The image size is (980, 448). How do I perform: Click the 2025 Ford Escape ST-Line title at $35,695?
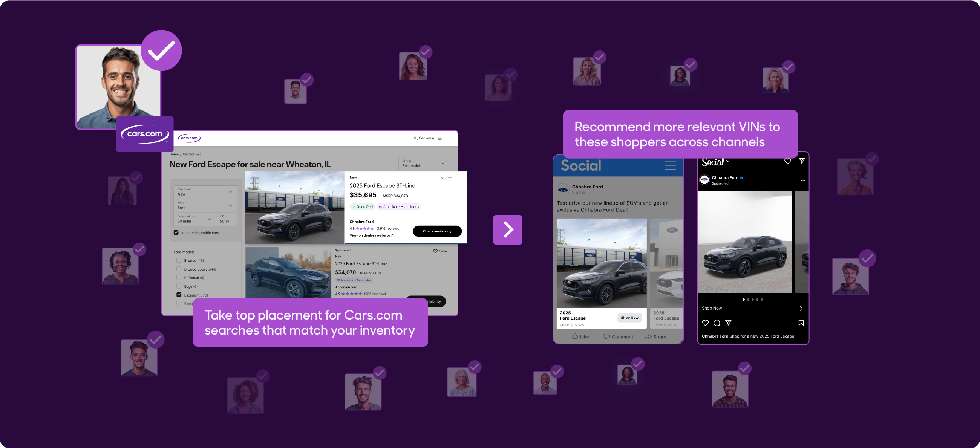pyautogui.click(x=382, y=186)
